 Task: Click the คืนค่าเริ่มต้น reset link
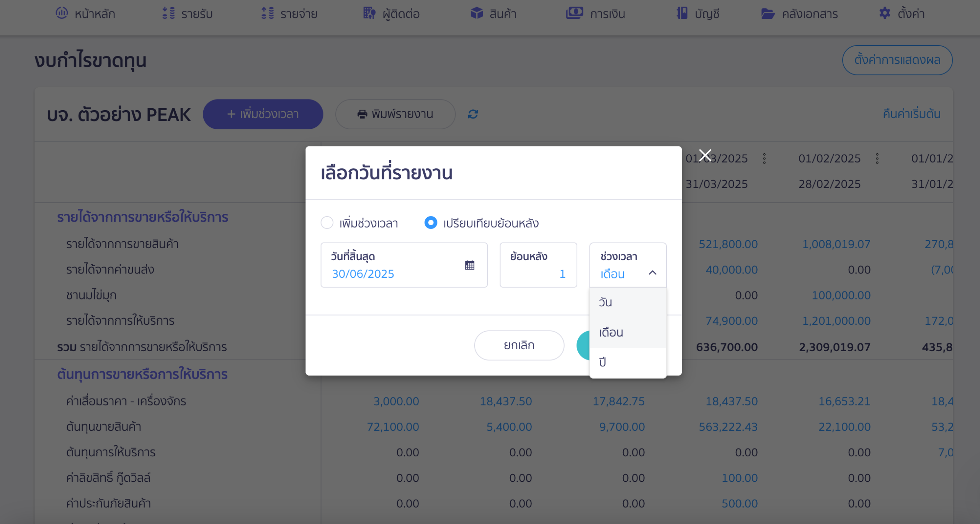pyautogui.click(x=911, y=114)
